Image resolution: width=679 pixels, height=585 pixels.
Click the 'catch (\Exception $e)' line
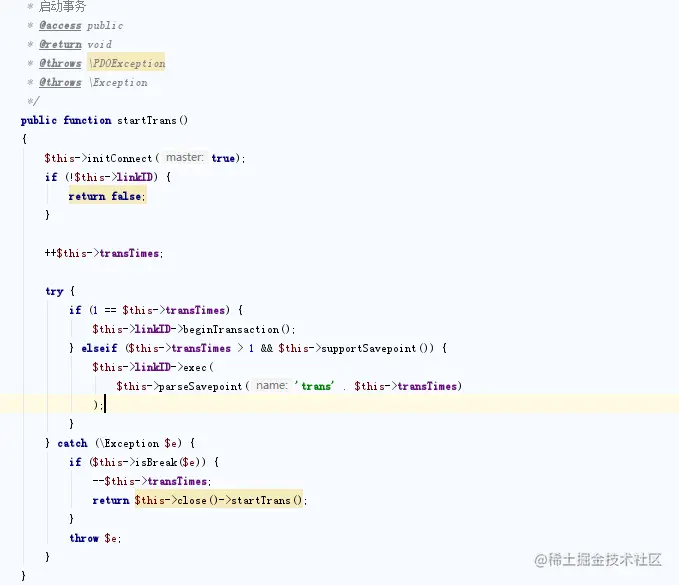point(120,443)
